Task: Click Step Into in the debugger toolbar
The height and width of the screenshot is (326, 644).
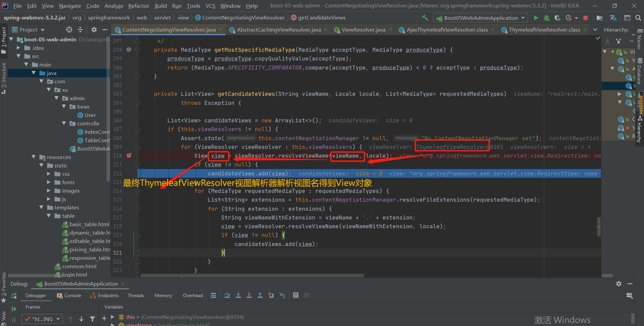Action: tap(238, 295)
